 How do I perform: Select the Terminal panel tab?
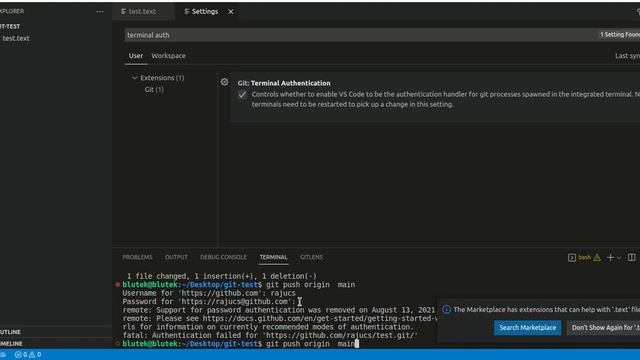pos(273,257)
